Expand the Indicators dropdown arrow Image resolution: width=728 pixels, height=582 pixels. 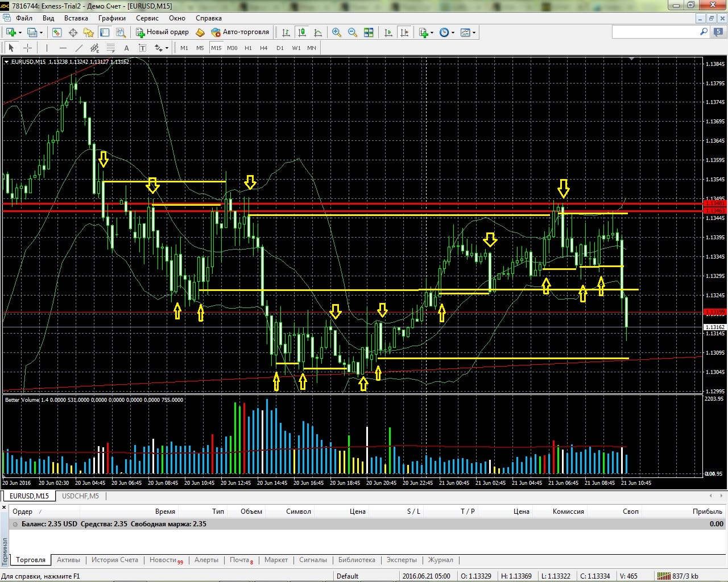pos(432,32)
